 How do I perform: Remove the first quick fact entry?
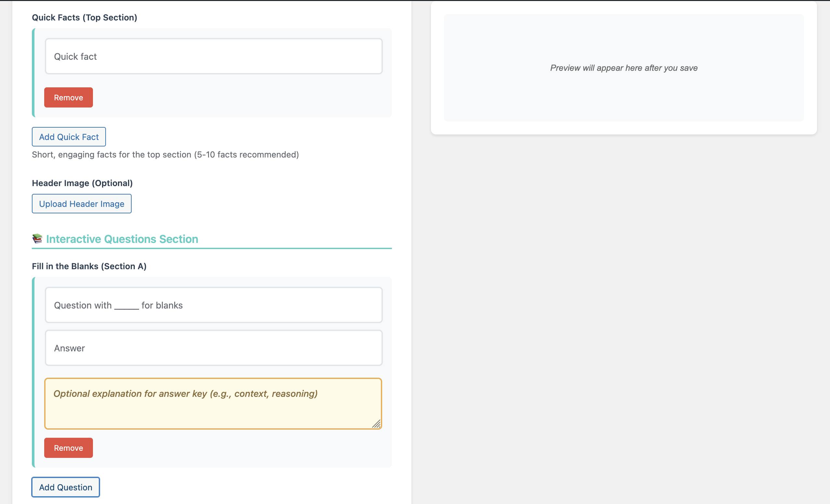pyautogui.click(x=68, y=97)
